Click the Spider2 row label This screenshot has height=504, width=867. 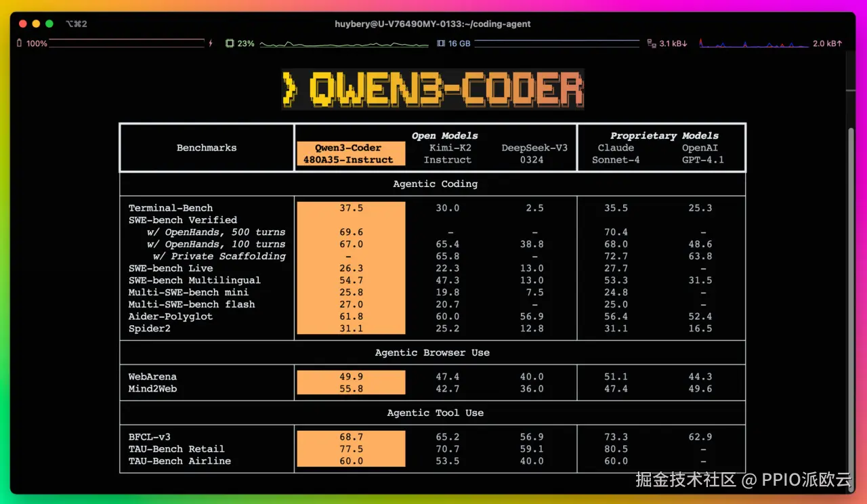150,329
